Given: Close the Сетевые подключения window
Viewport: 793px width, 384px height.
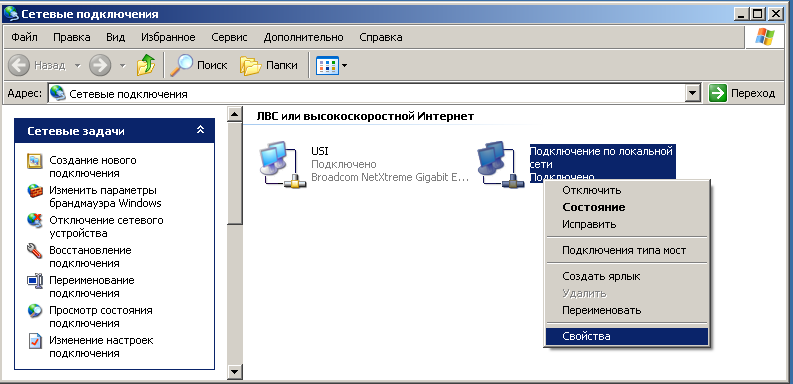Looking at the screenshot, I should pos(775,14).
